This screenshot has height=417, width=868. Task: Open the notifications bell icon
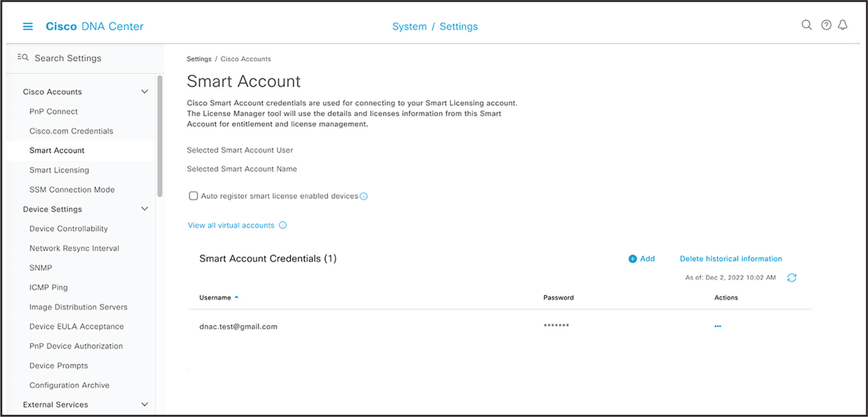[843, 25]
